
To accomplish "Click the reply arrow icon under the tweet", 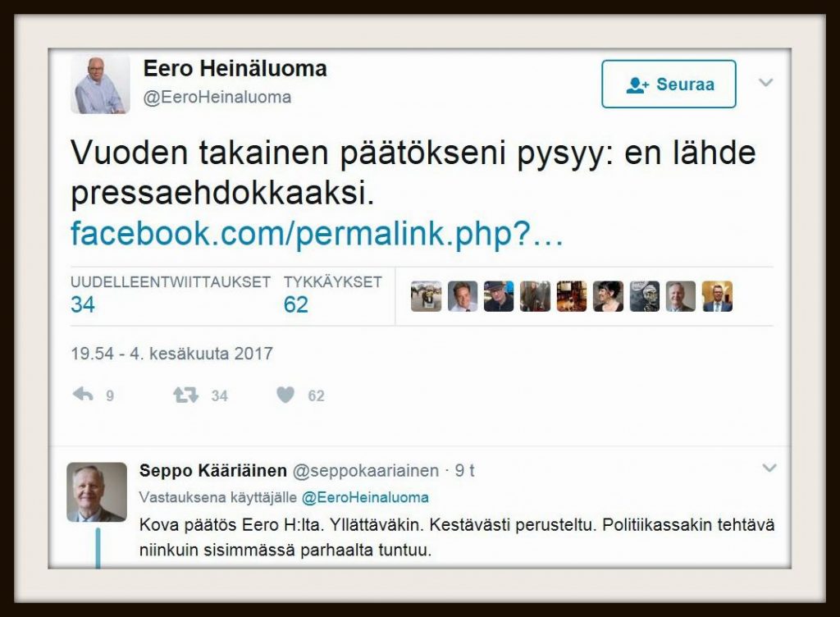I will click(x=83, y=395).
